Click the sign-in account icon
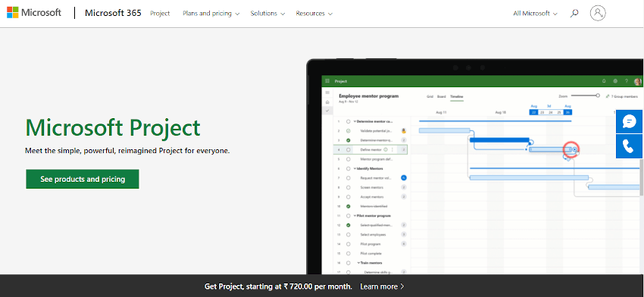 (598, 13)
